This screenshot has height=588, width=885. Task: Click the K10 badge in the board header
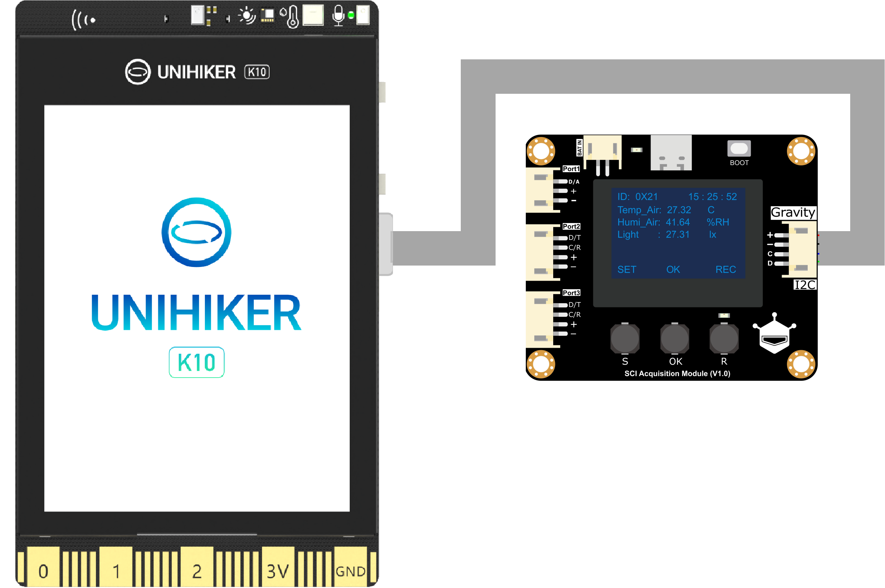pyautogui.click(x=257, y=72)
